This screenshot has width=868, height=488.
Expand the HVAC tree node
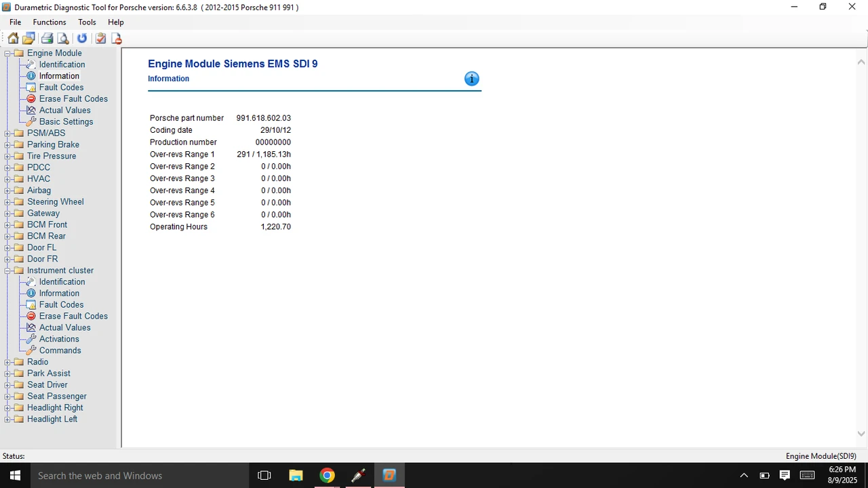7,180
